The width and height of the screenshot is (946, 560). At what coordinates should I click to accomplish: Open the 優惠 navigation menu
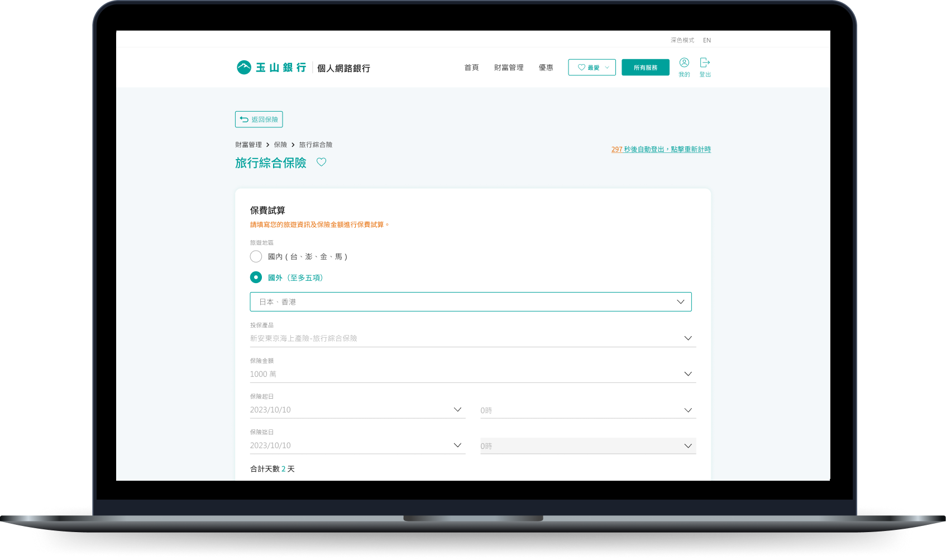(546, 68)
